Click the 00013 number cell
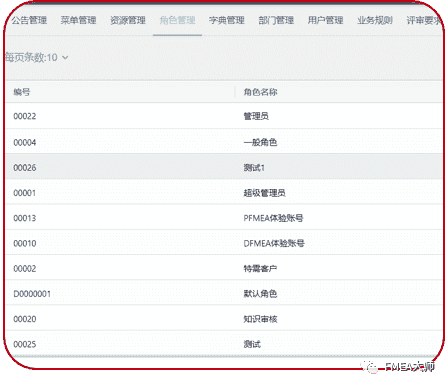This screenshot has height=386, width=448. 25,218
